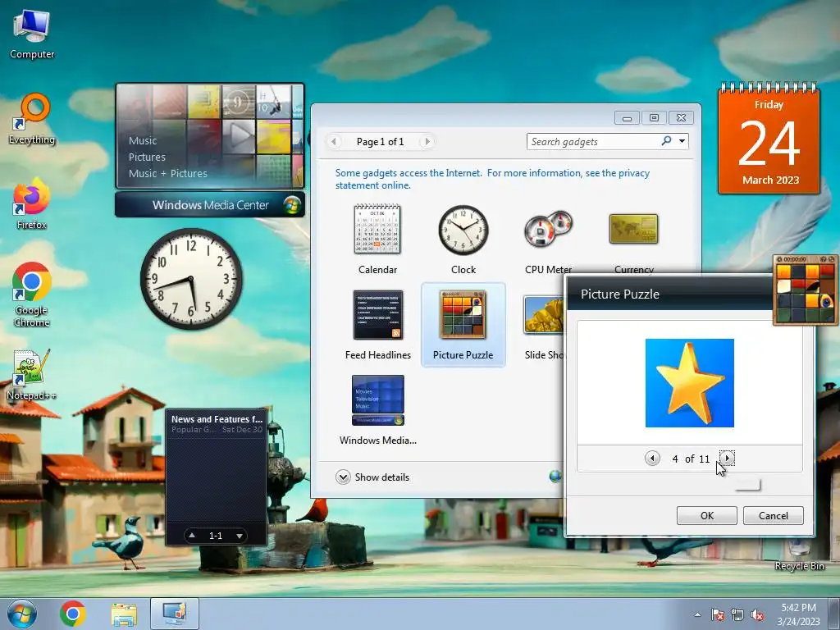The height and width of the screenshot is (630, 840).
Task: Go to previous page in gadget gallery
Action: pos(334,141)
